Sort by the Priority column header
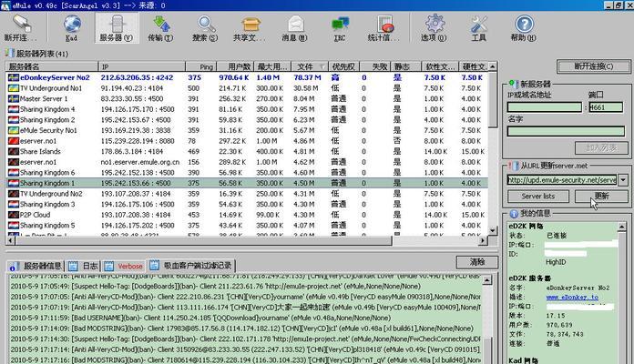This screenshot has width=634, height=364. pyautogui.click(x=343, y=66)
